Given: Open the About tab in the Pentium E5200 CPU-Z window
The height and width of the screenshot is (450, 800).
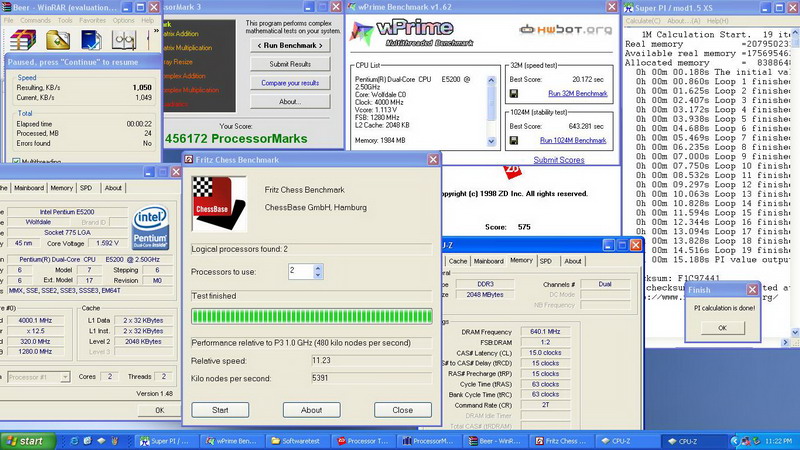Looking at the screenshot, I should point(113,188).
